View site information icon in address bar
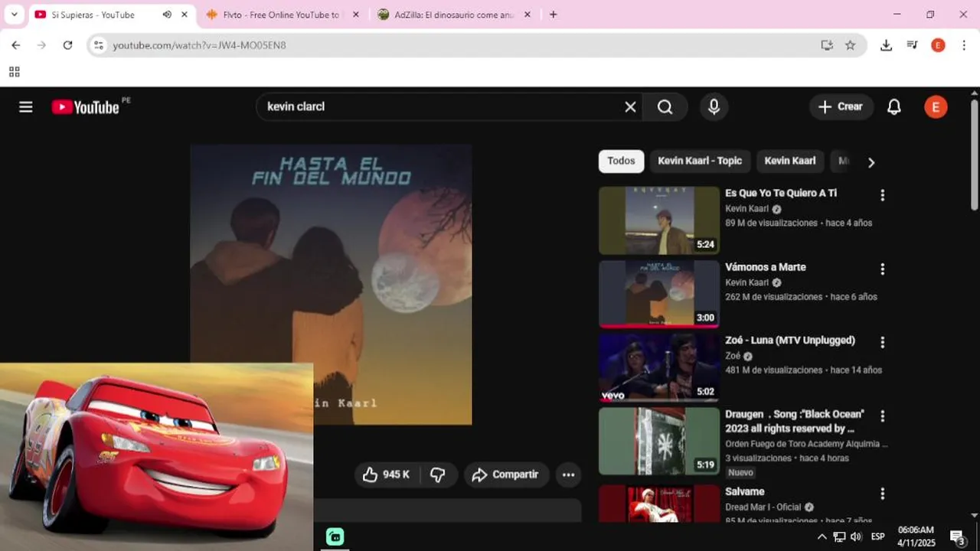 click(x=98, y=45)
